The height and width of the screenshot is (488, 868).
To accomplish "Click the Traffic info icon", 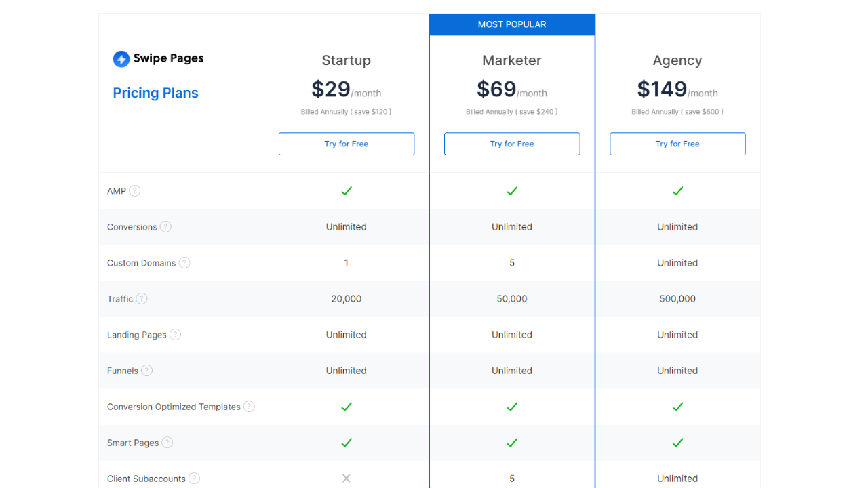I will pos(142,299).
